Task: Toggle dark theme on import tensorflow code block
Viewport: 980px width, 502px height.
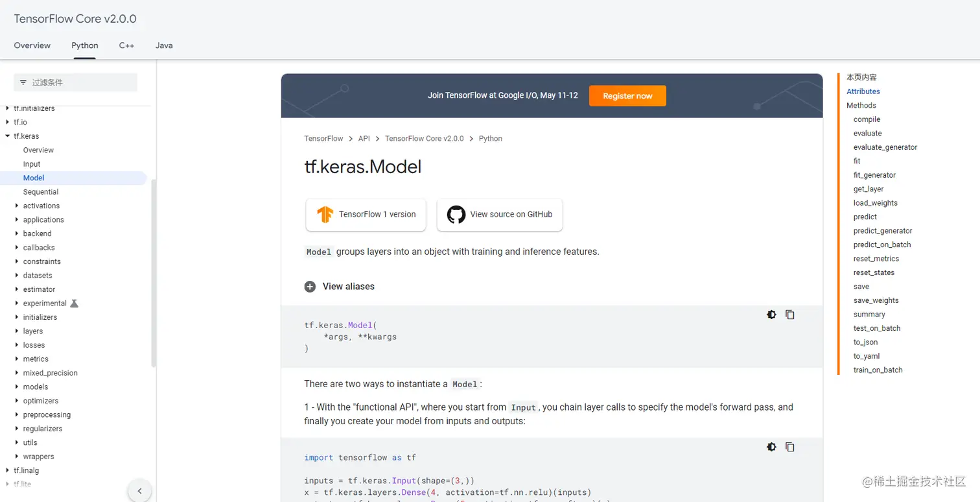Action: pyautogui.click(x=771, y=447)
